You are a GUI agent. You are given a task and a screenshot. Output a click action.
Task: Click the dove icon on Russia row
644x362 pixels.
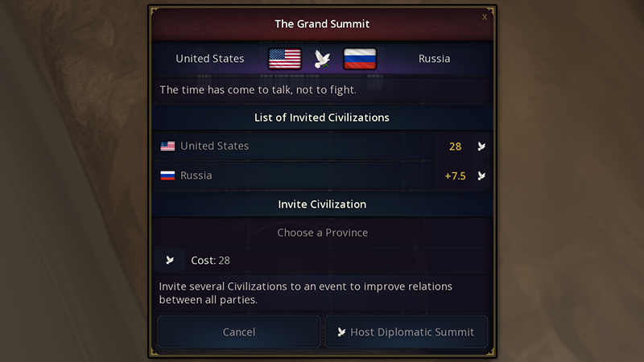click(481, 175)
